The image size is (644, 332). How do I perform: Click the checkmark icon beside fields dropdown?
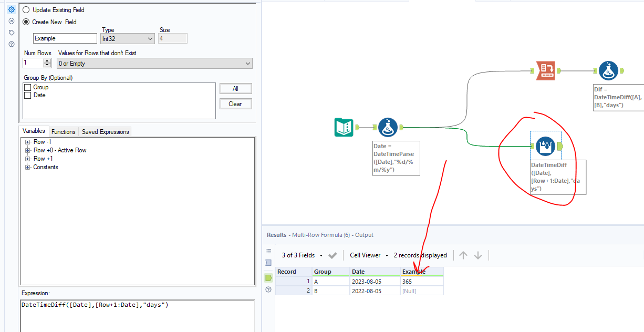tap(333, 255)
